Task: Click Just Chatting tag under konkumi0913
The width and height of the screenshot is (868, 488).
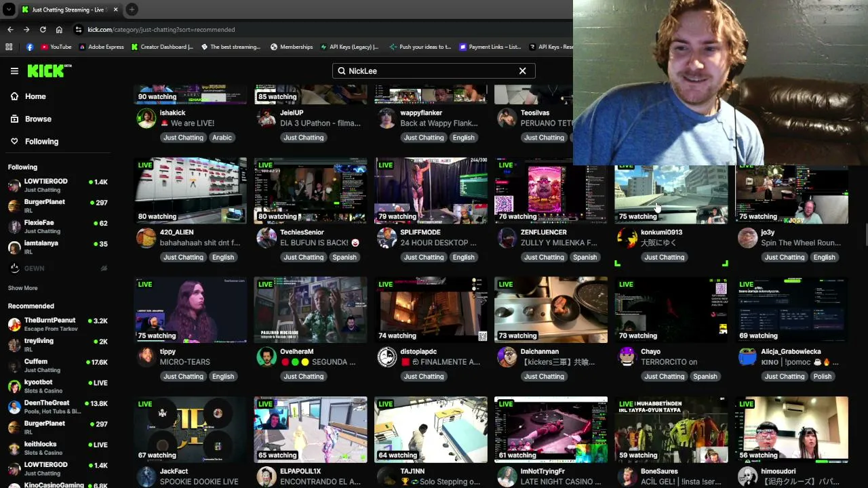Action: pos(664,257)
